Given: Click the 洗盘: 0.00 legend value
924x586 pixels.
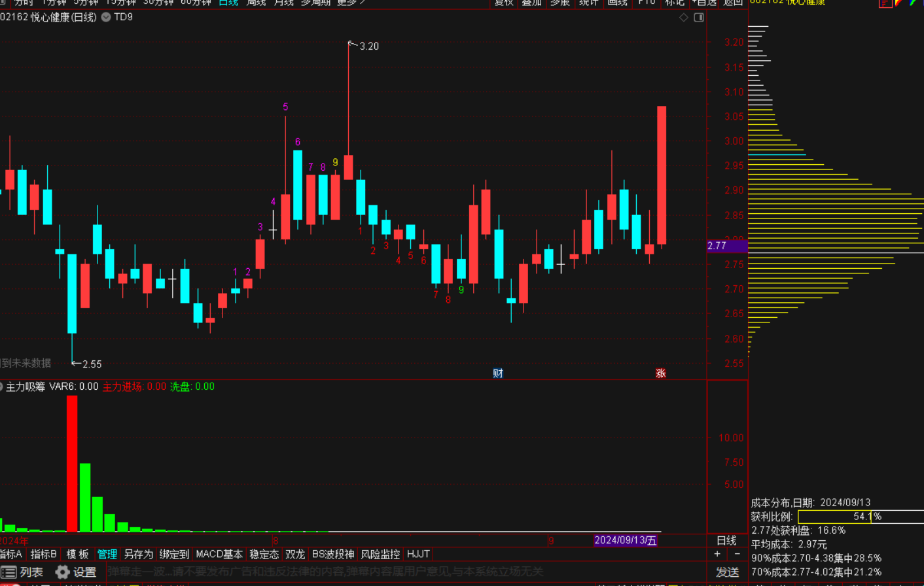Looking at the screenshot, I should 192,387.
